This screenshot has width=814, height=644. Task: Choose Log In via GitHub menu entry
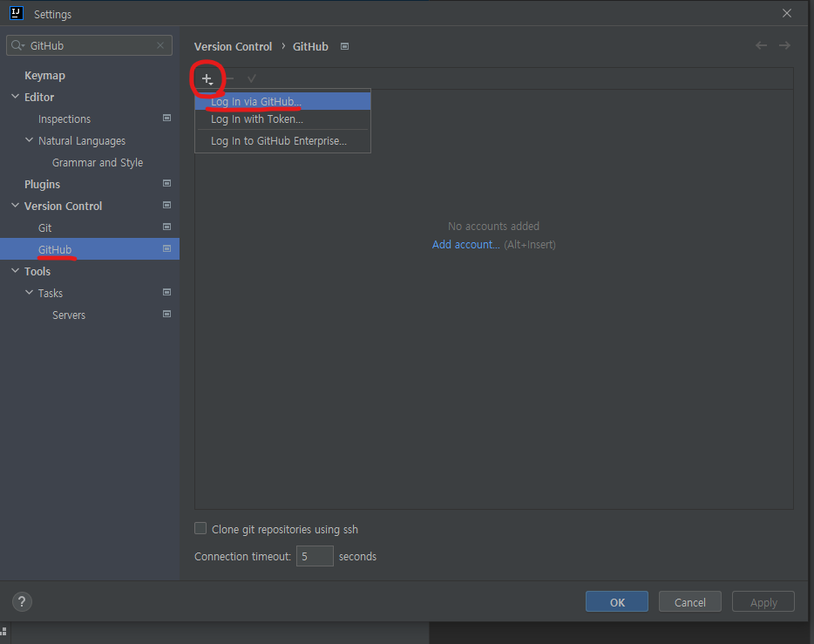(x=283, y=102)
